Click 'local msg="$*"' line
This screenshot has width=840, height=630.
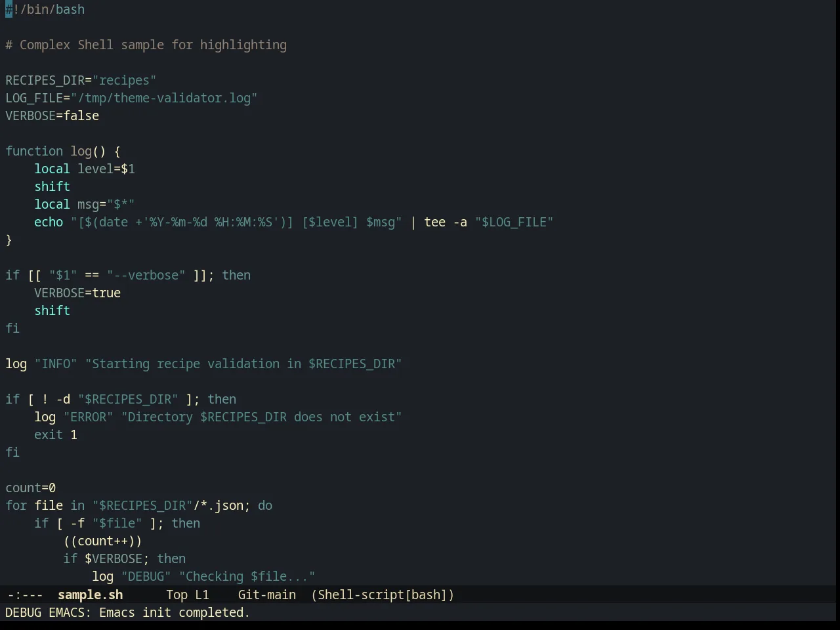tap(85, 204)
